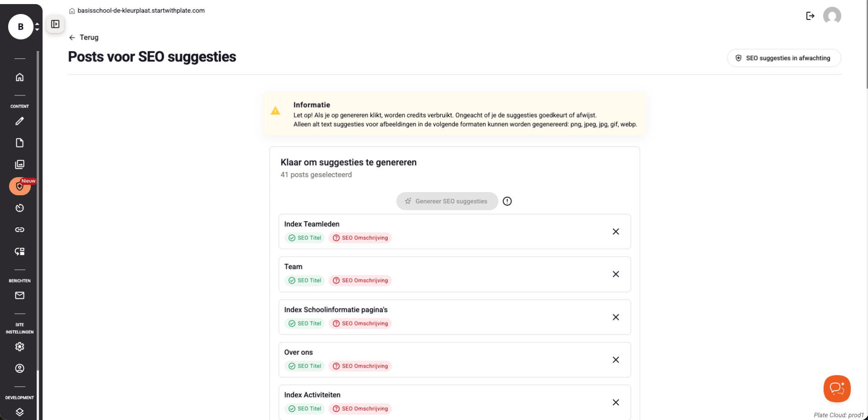Click SEO Titel tag of Over ons
868x420 pixels.
pyautogui.click(x=305, y=366)
